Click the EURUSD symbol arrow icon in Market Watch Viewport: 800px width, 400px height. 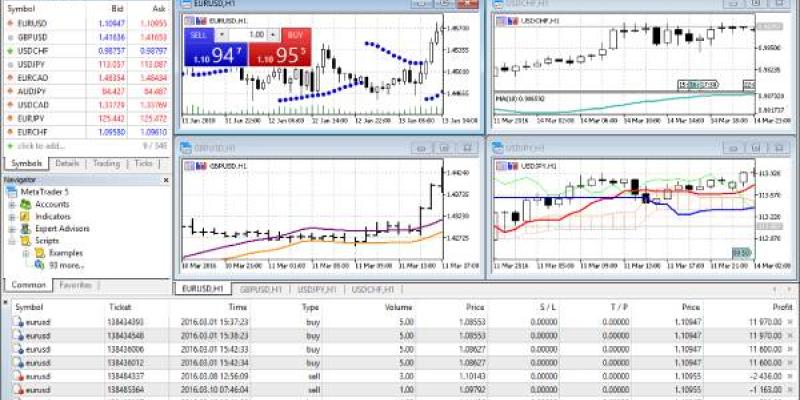tap(10, 23)
